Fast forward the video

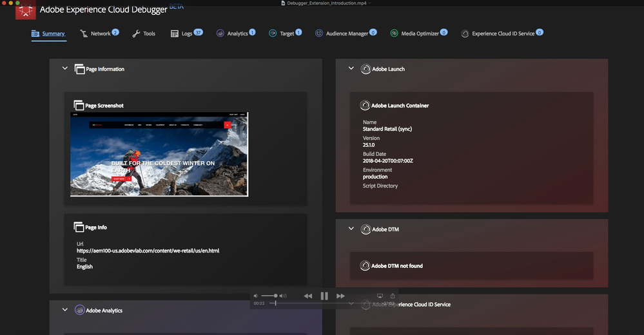pos(341,296)
